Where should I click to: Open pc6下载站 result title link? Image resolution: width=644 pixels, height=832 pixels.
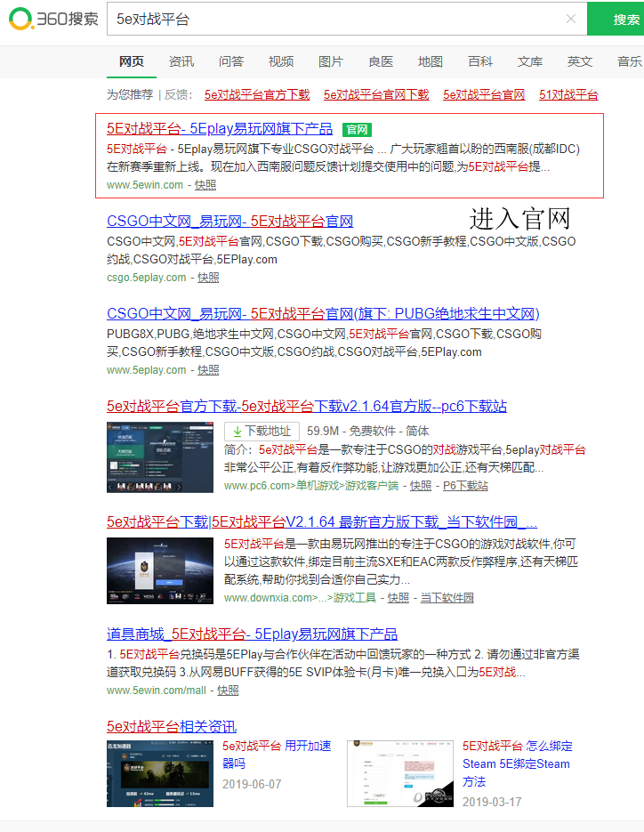307,406
